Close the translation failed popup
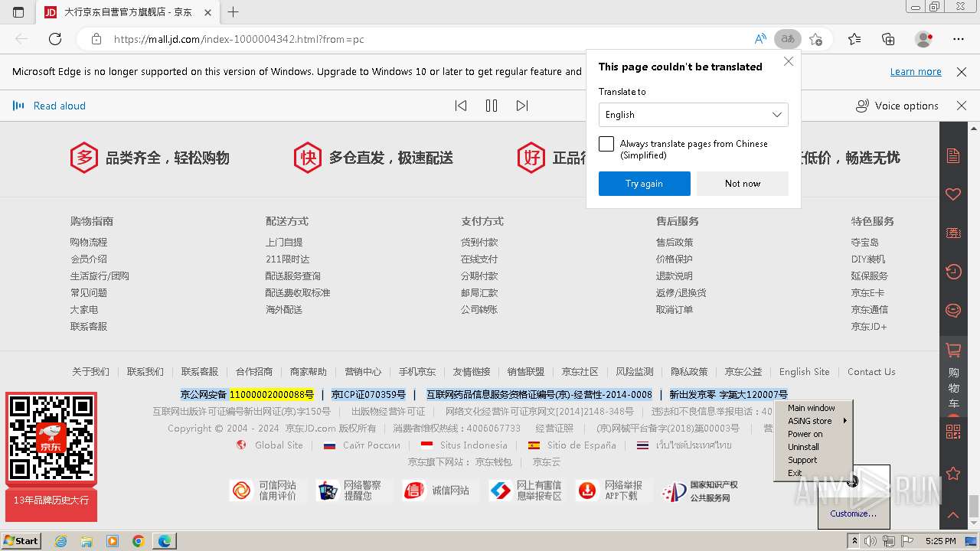Viewport: 980px width, 551px height. [x=789, y=62]
